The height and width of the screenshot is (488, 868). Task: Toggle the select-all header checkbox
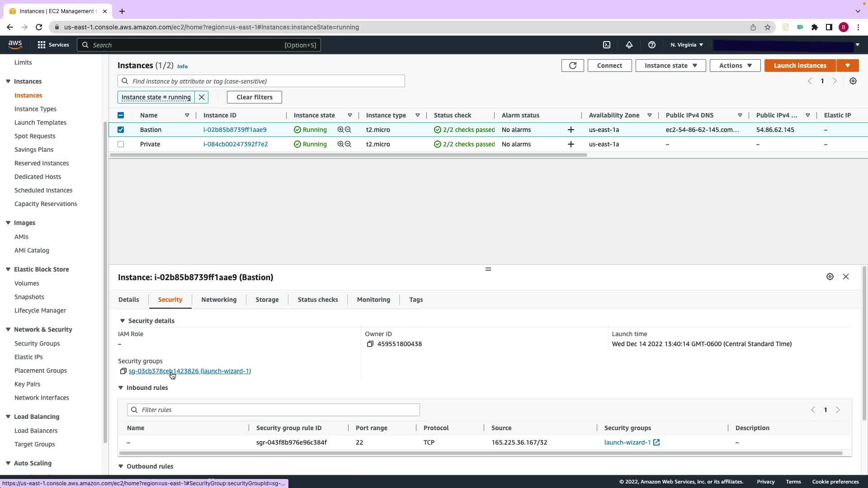point(121,115)
